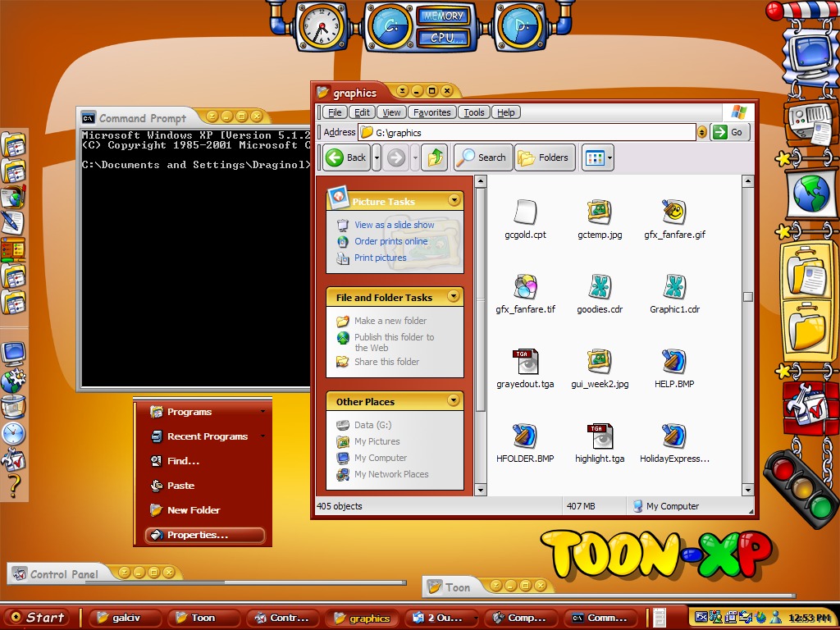Open the Tools menu

(x=473, y=112)
